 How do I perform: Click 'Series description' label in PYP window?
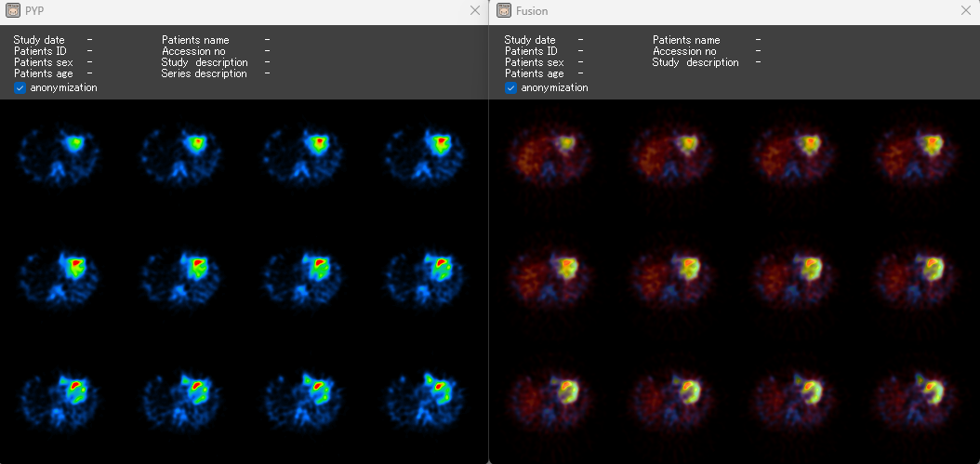[205, 73]
